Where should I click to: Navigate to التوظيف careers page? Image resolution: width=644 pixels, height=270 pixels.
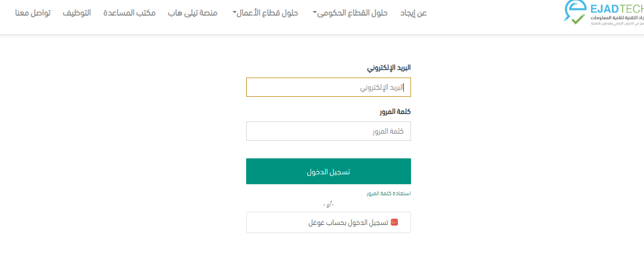[77, 13]
